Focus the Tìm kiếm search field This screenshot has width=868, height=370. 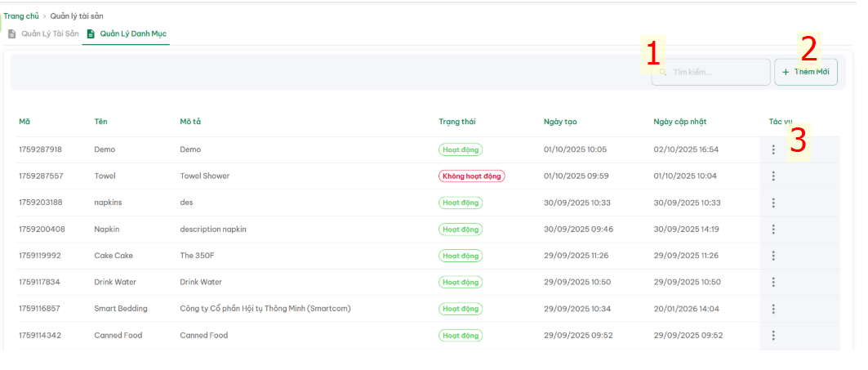click(x=717, y=73)
